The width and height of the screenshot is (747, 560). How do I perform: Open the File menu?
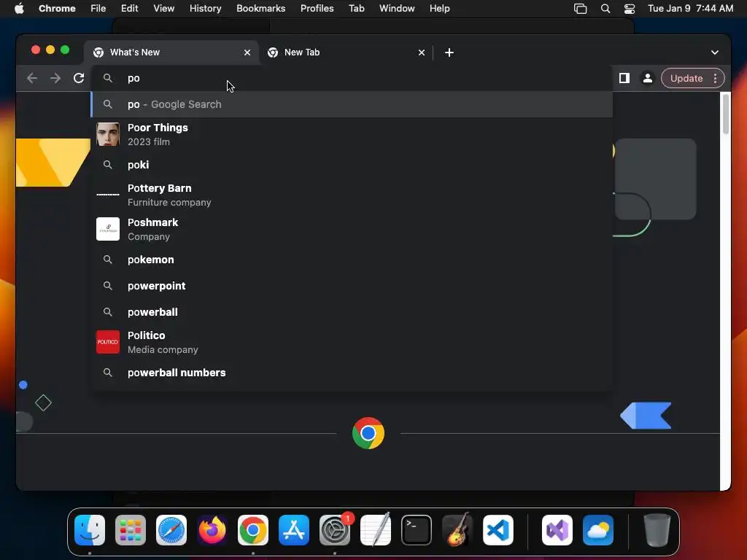[98, 8]
